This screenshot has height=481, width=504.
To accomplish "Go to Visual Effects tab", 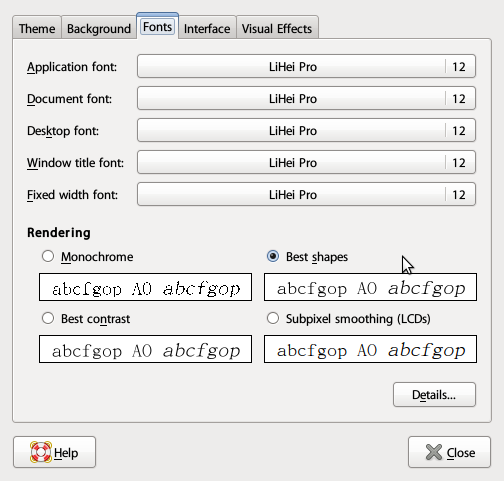I will click(x=277, y=28).
